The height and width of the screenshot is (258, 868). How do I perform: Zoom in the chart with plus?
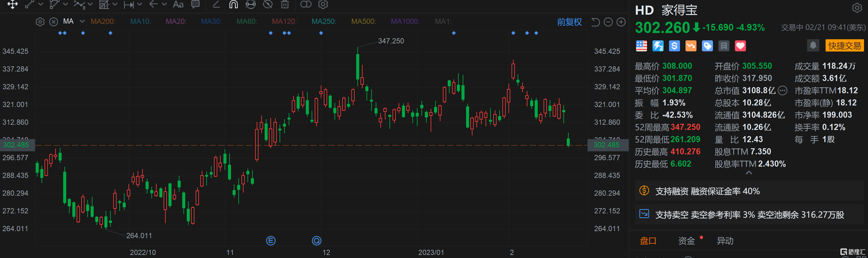(x=621, y=22)
